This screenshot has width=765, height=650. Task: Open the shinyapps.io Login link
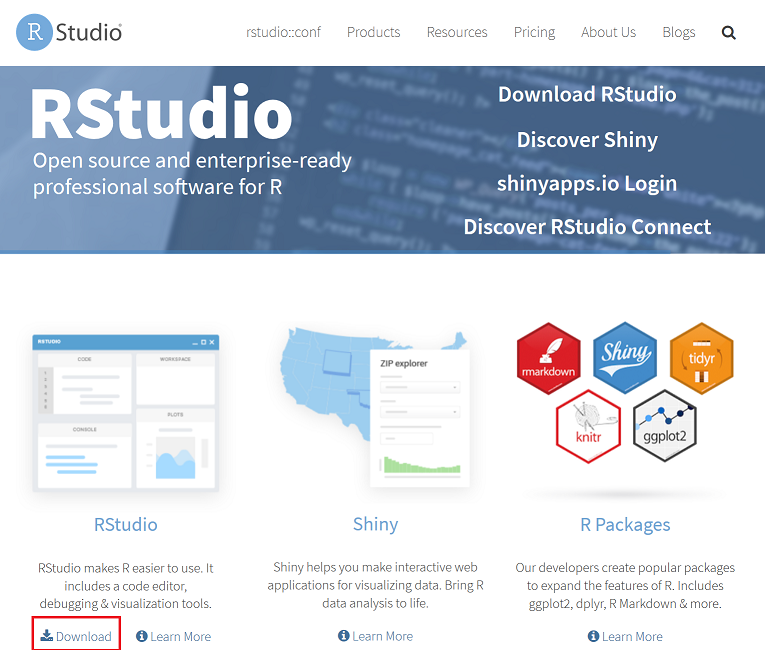click(x=587, y=184)
